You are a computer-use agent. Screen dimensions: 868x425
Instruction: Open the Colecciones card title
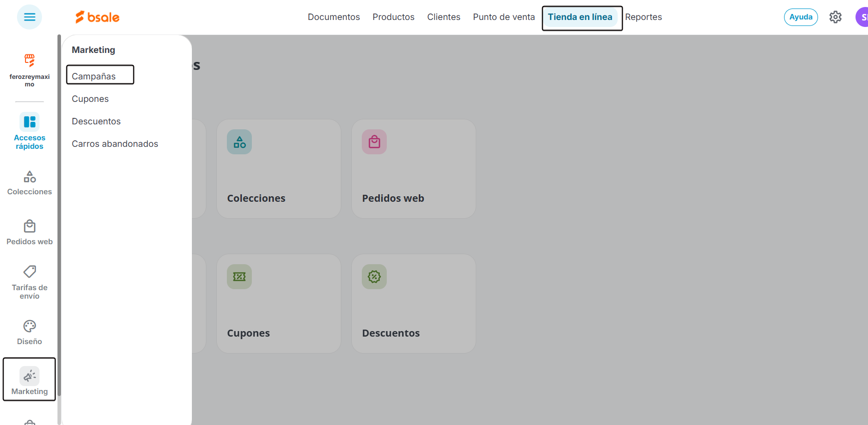[x=256, y=198]
